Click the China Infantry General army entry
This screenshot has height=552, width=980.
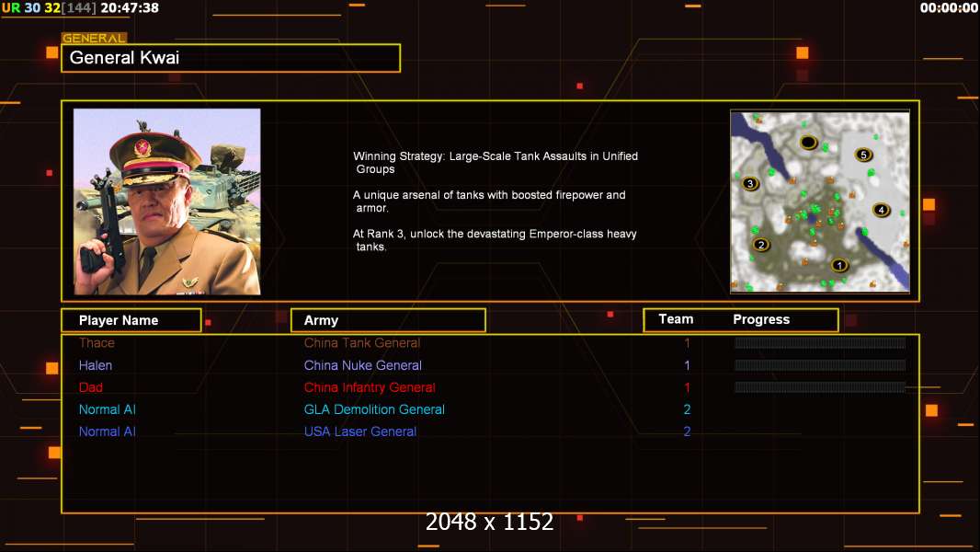tap(370, 387)
